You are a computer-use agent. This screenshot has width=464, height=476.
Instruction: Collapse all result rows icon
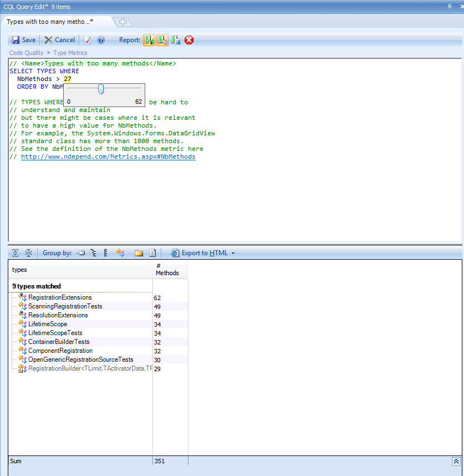[28, 253]
